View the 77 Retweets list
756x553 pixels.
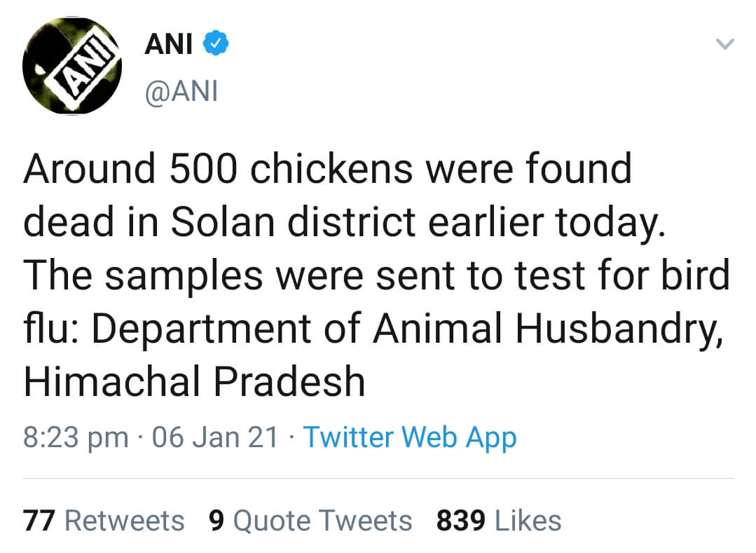pyautogui.click(x=104, y=521)
